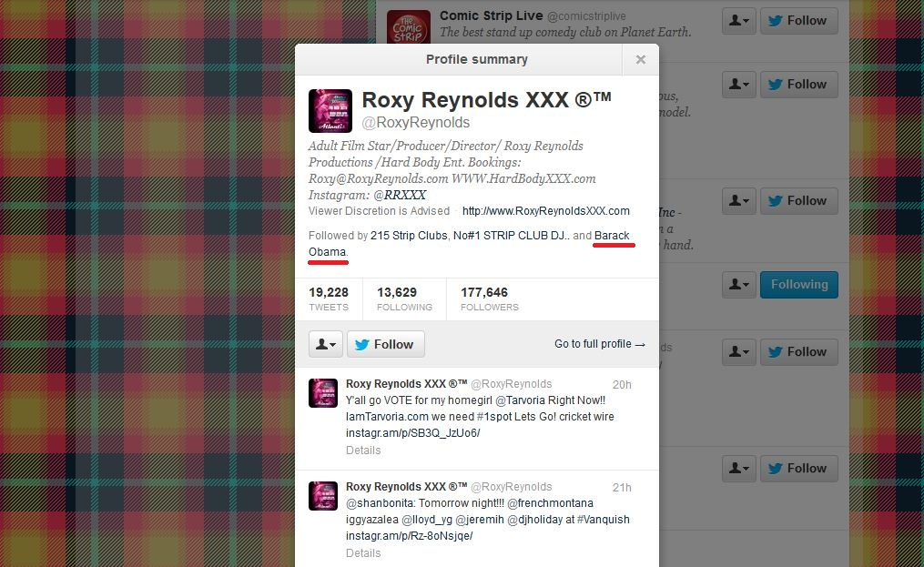Follow Comic Strip Live in background list
The height and width of the screenshot is (567, 924).
(x=798, y=21)
